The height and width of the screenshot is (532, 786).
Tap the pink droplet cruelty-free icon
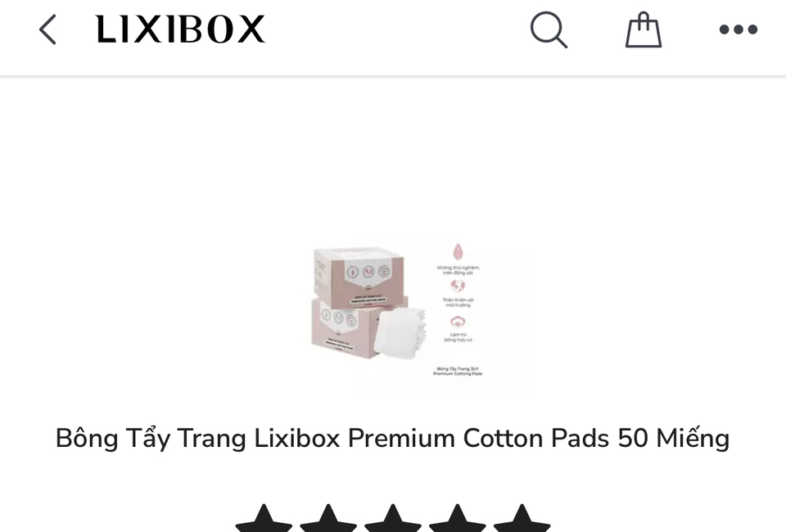click(458, 252)
